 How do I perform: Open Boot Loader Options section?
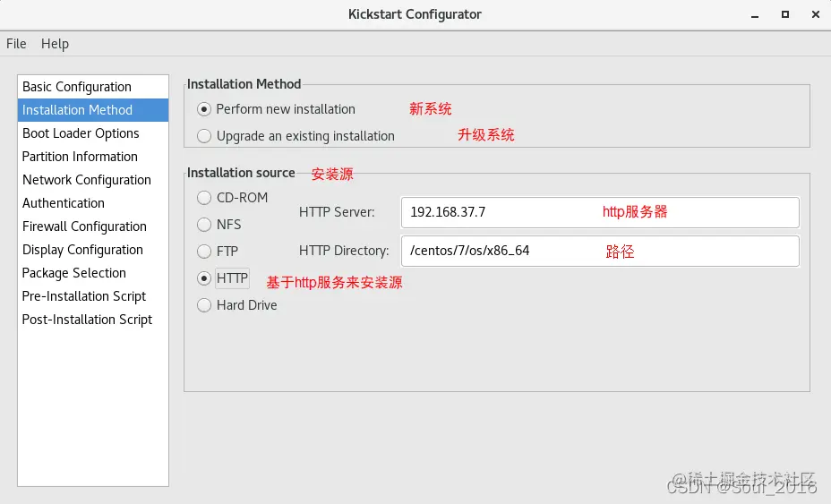click(93, 133)
